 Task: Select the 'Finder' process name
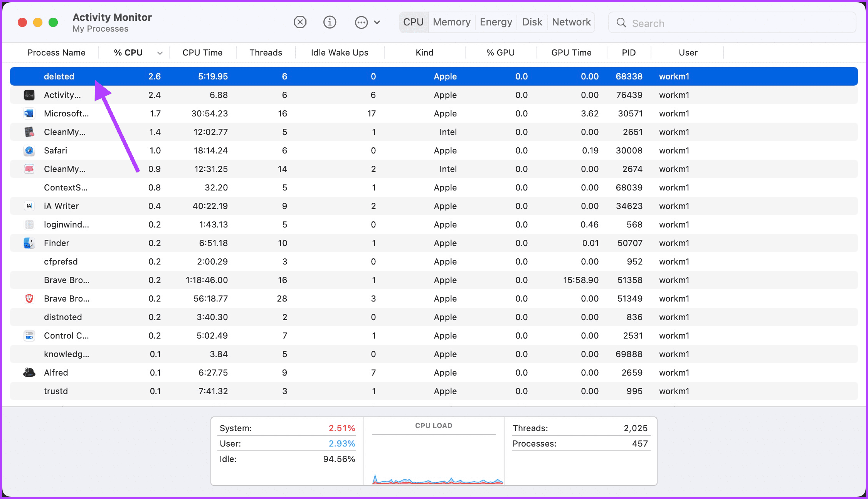pyautogui.click(x=57, y=243)
